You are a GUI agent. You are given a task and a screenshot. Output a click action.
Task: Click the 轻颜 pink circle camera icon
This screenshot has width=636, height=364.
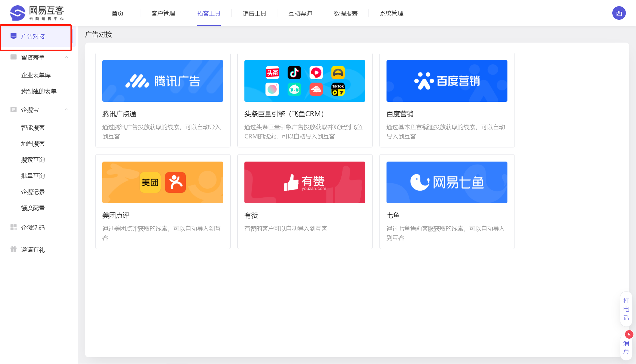point(272,90)
